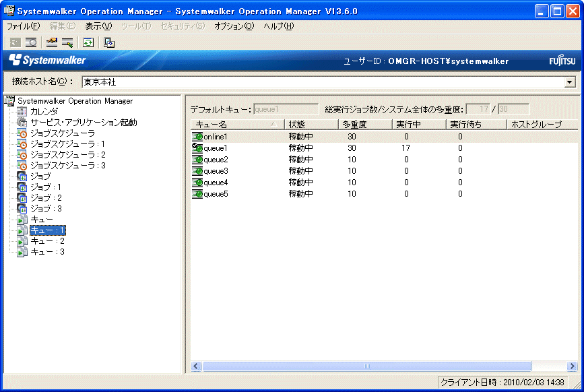Click the refresh icon with green arrows

(88, 43)
